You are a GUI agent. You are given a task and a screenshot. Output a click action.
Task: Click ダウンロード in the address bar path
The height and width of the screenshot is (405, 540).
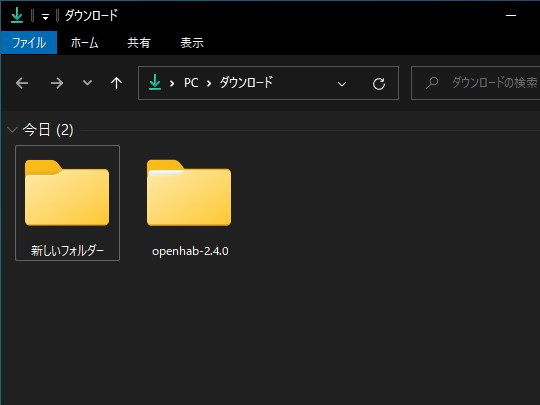(246, 83)
